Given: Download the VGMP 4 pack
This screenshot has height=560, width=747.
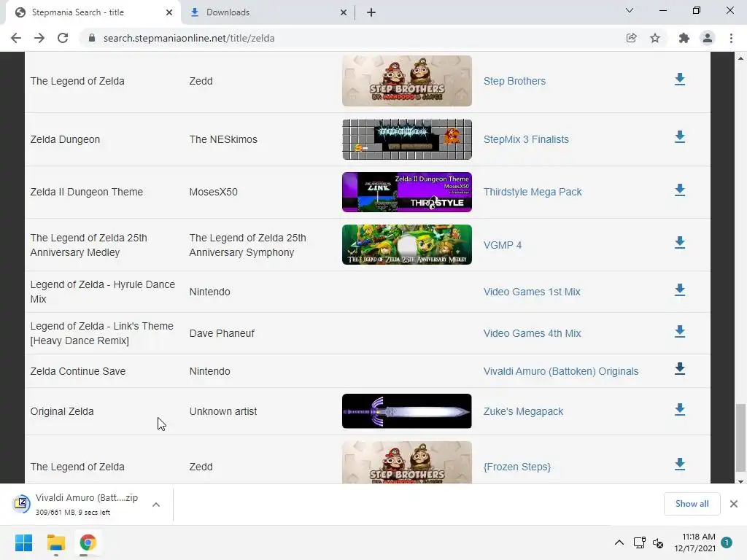Looking at the screenshot, I should [680, 243].
